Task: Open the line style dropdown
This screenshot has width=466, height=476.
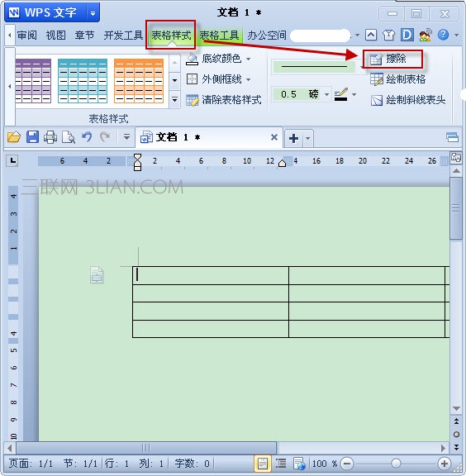Action: tap(361, 66)
